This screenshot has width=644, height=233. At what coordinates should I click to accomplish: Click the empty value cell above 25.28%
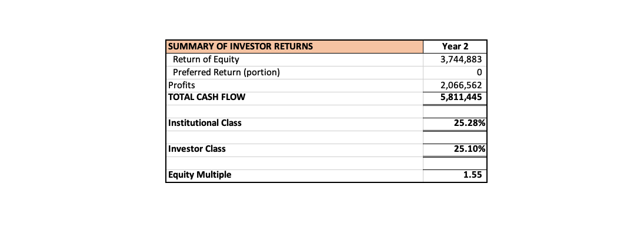point(455,111)
